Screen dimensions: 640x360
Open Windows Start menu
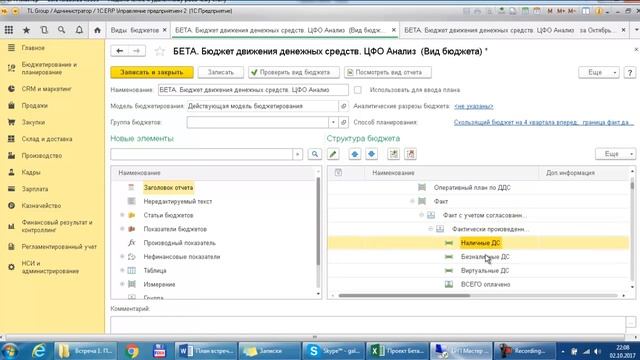tap(10, 351)
